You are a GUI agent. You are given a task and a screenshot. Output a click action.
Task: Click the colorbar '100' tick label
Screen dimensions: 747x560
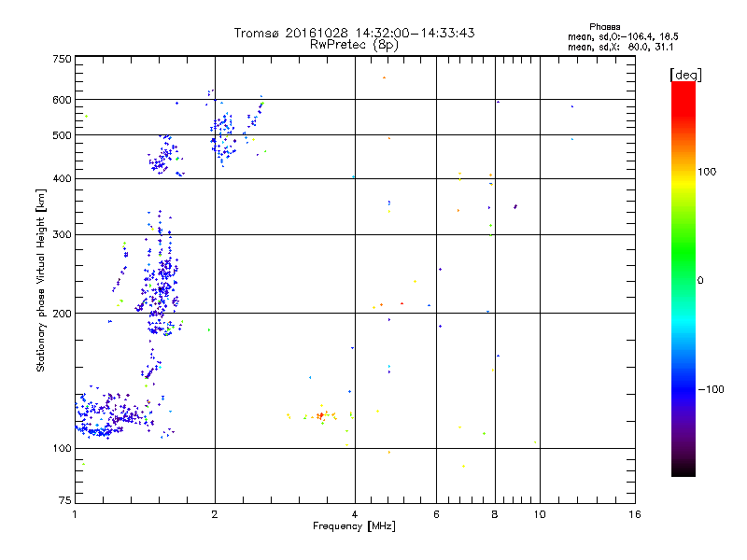[707, 172]
